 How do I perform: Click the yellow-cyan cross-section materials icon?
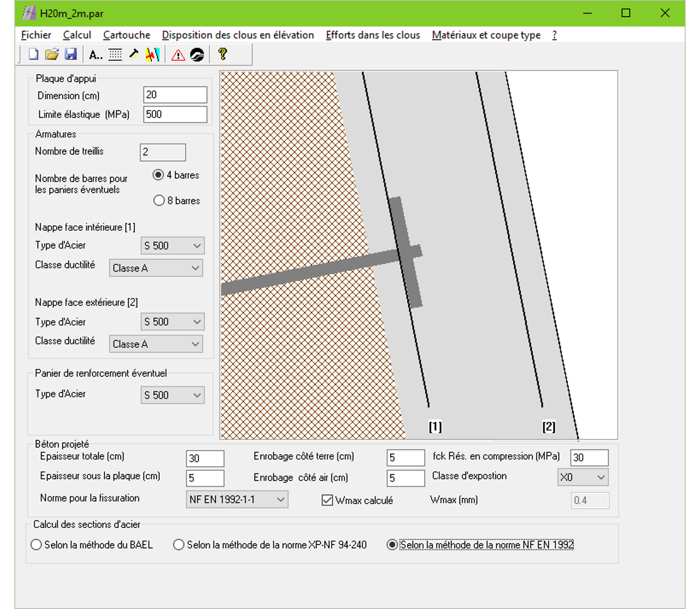tap(153, 55)
